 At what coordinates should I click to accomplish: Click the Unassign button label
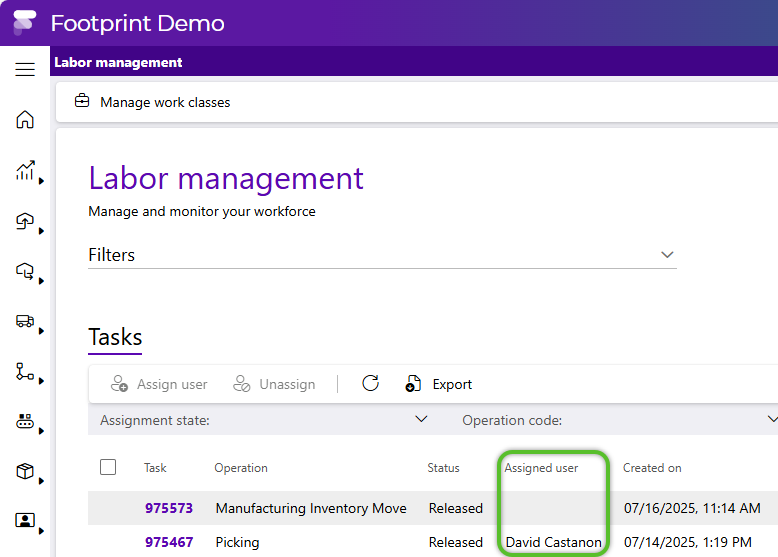tap(287, 384)
